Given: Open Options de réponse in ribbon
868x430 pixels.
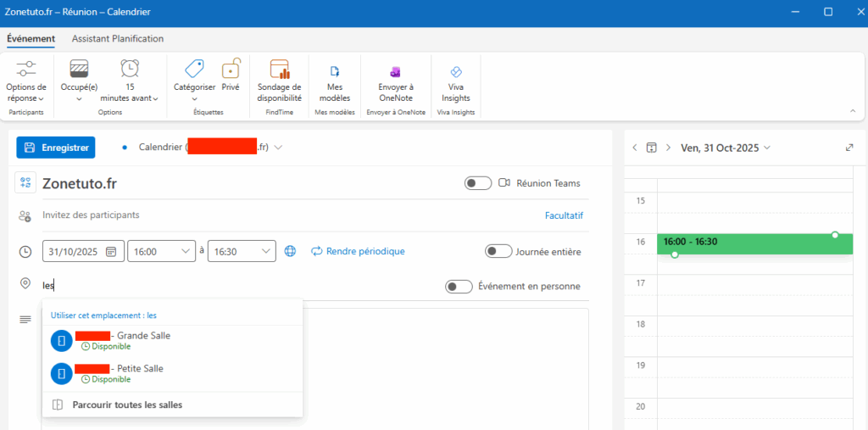Looking at the screenshot, I should 26,81.
